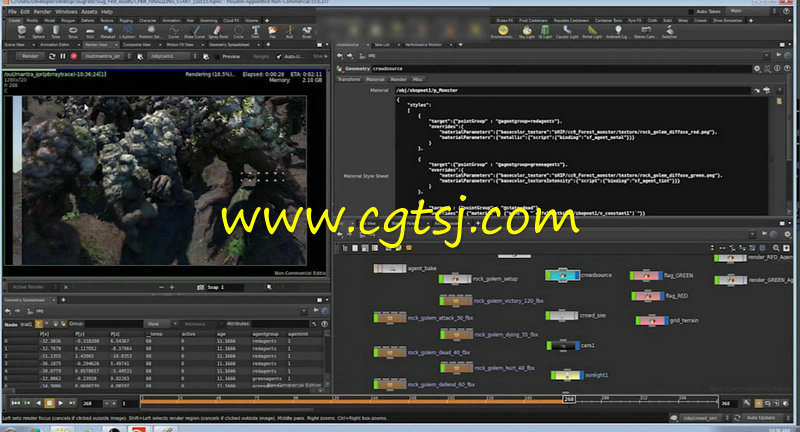Add a Sky Light from the shelf
This screenshot has width=800, height=432.
[x=527, y=32]
